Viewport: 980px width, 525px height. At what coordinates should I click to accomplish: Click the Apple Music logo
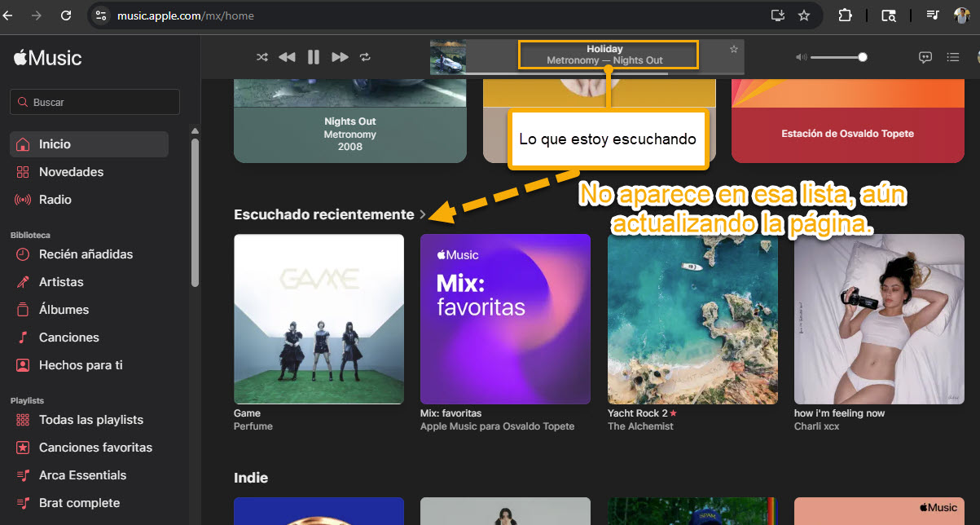pos(47,58)
